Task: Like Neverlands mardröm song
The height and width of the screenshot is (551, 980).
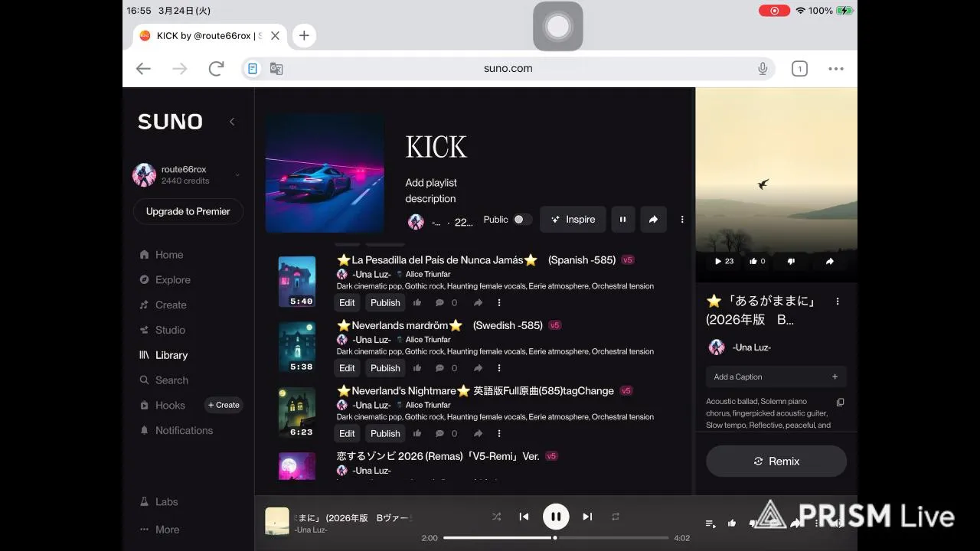Action: 417,368
